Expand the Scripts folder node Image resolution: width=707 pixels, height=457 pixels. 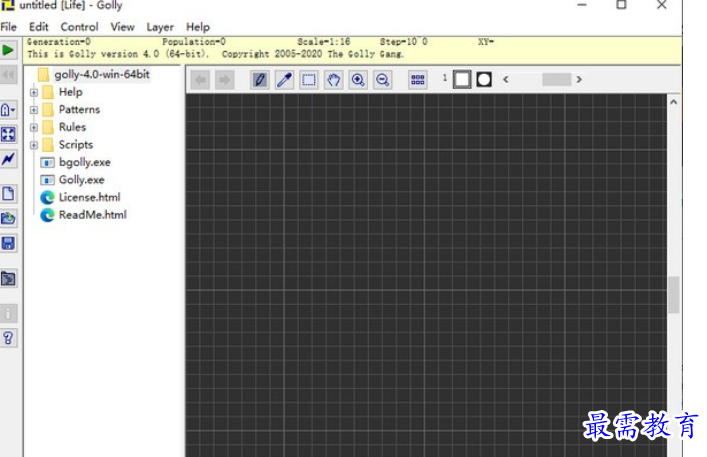pyautogui.click(x=34, y=145)
